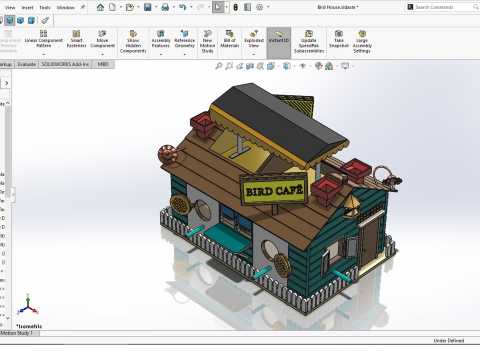This screenshot has width=480, height=360.
Task: Expand the Exploded View dropdown arrow
Action: tap(254, 54)
